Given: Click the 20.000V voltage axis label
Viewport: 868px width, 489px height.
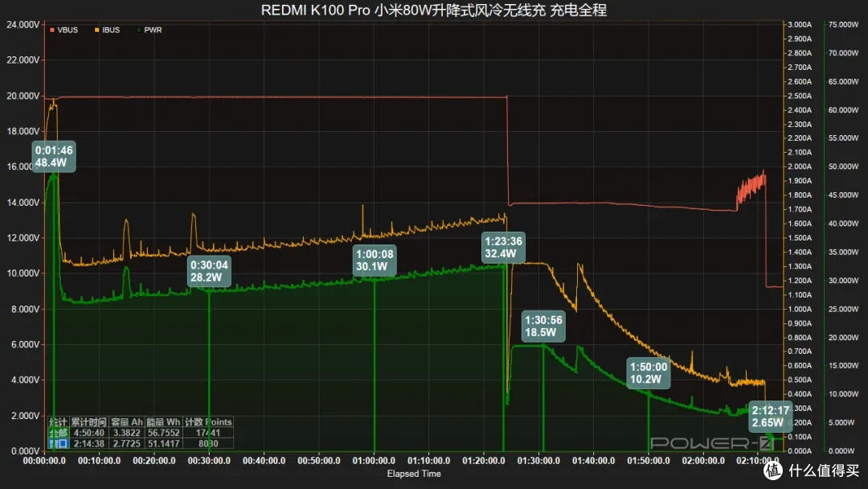Looking at the screenshot, I should click(x=23, y=96).
